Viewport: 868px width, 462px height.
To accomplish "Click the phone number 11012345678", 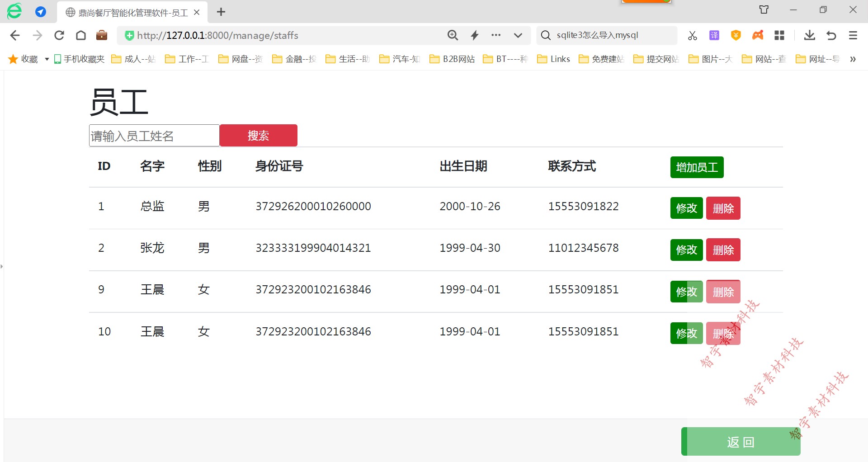I will click(583, 248).
